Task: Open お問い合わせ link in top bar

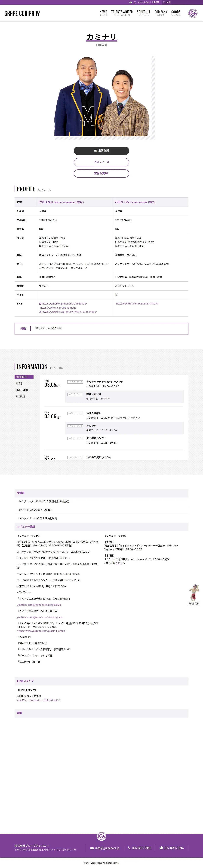Action: pyautogui.click(x=144, y=2)
